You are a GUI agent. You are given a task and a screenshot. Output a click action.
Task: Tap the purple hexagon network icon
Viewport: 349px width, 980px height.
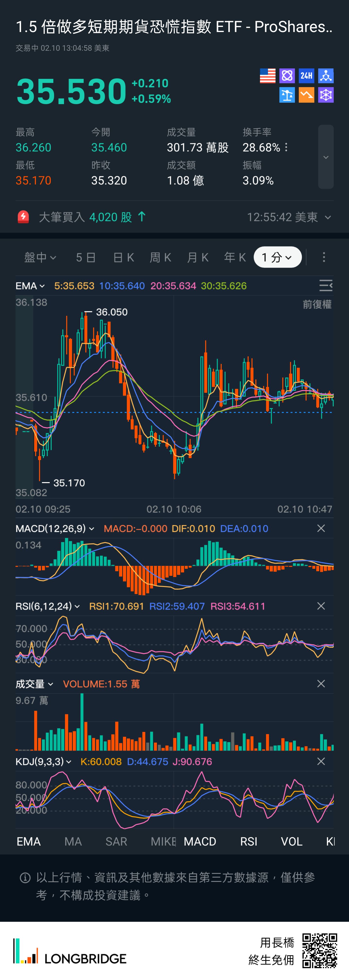pyautogui.click(x=326, y=95)
